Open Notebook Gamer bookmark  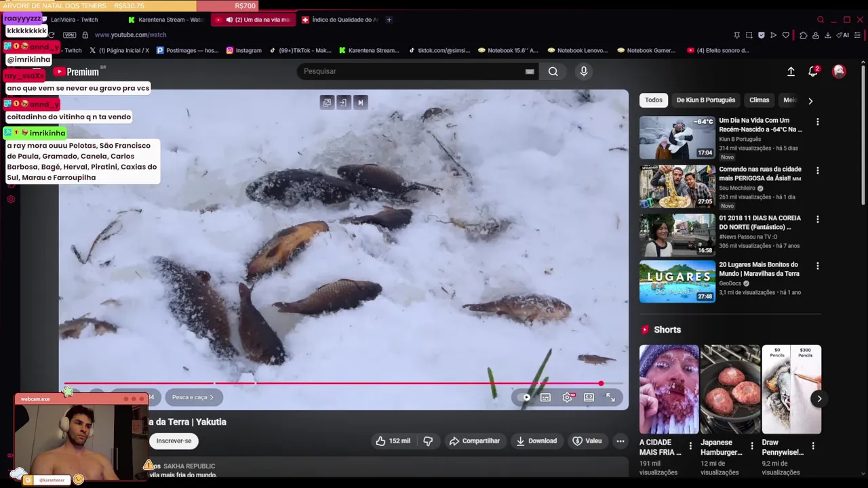tap(646, 50)
